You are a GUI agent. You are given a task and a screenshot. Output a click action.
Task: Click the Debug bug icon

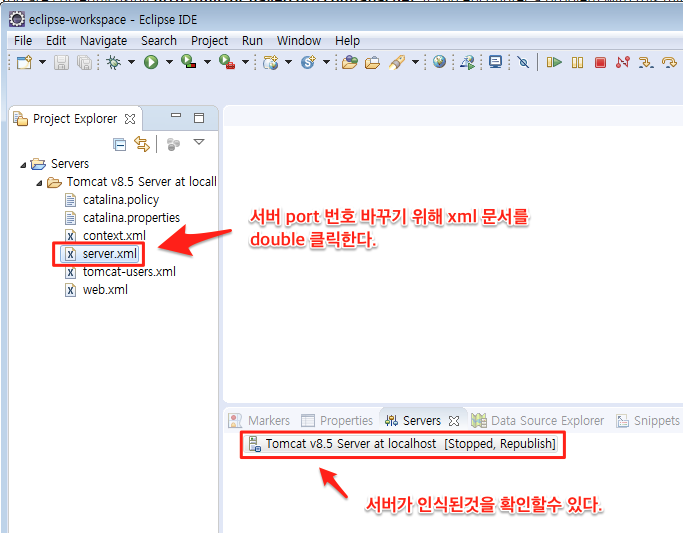click(114, 62)
